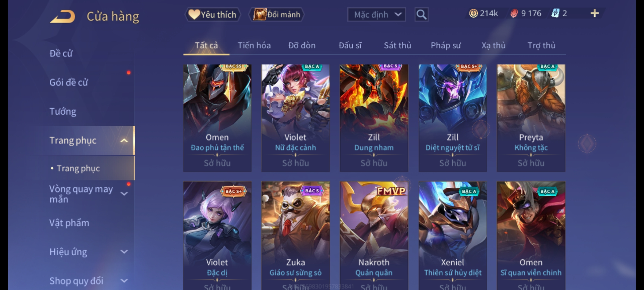Tap the blue ticket currency icon
Viewport: 644px width, 290px height.
pos(555,13)
